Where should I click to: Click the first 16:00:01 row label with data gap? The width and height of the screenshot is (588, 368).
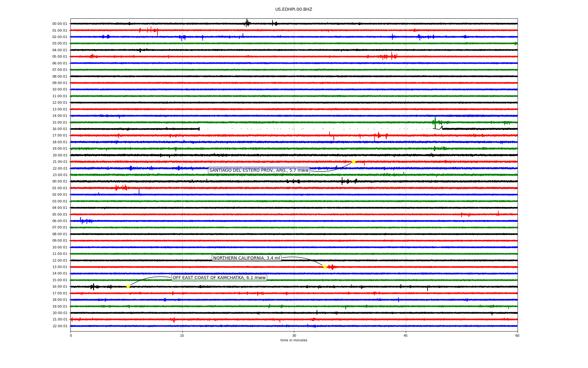pyautogui.click(x=60, y=129)
